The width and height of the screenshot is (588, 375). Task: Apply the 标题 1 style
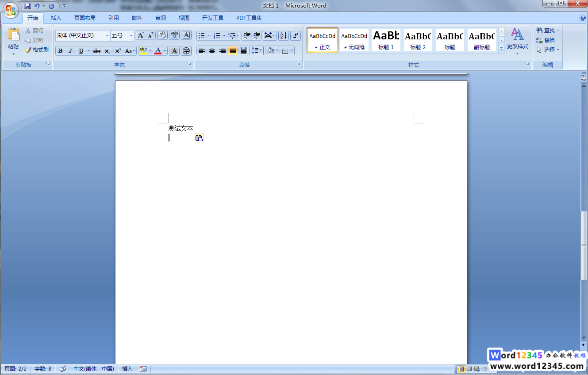(x=386, y=40)
